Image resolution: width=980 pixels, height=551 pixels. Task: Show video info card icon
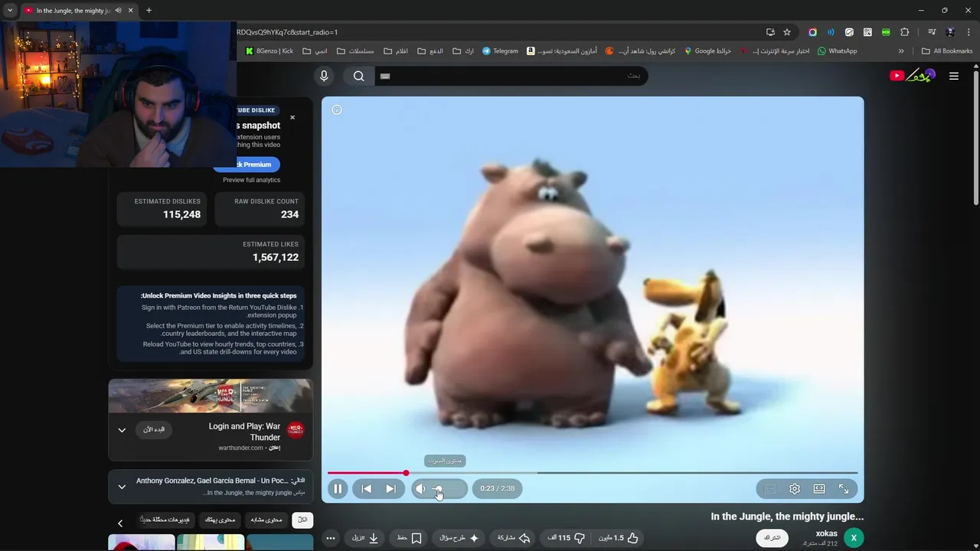tap(337, 110)
